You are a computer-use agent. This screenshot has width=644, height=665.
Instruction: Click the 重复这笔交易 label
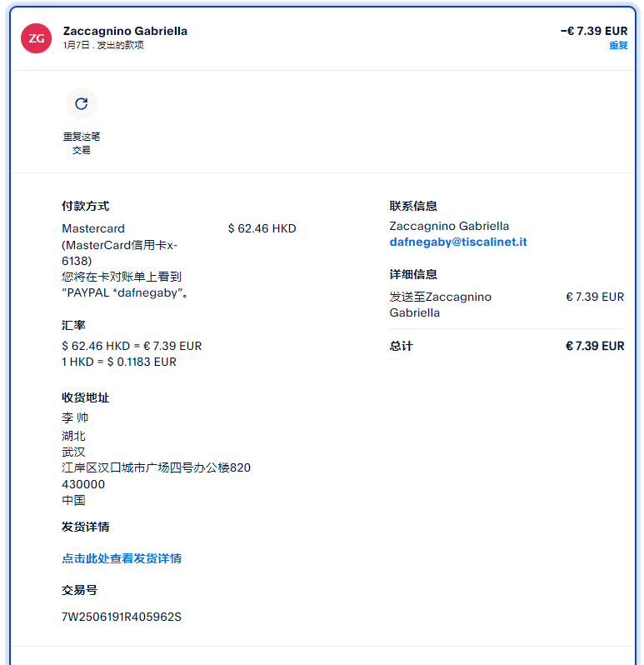pyautogui.click(x=81, y=143)
